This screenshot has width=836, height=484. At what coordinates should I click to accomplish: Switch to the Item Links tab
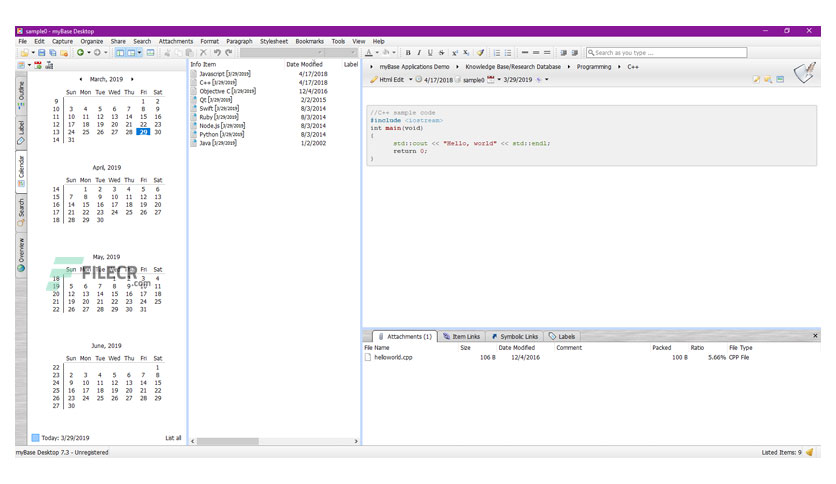click(x=462, y=336)
